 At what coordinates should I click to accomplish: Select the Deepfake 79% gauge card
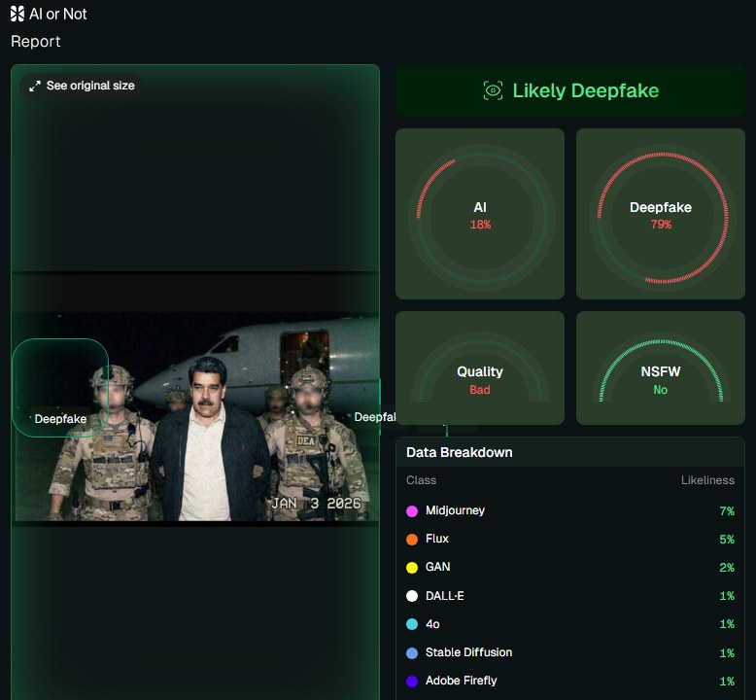point(661,214)
